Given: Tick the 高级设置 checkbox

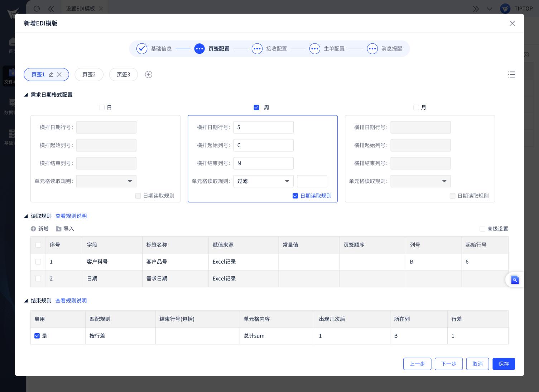Looking at the screenshot, I should (482, 229).
